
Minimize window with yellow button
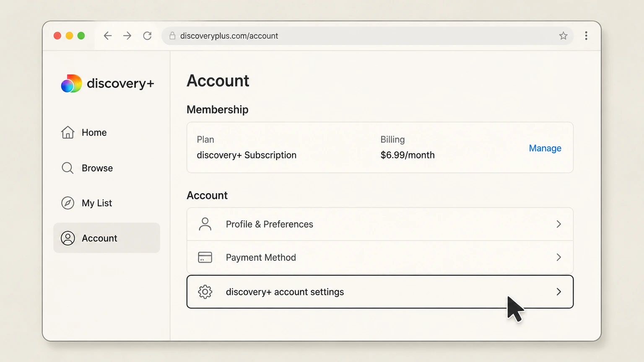coord(69,36)
